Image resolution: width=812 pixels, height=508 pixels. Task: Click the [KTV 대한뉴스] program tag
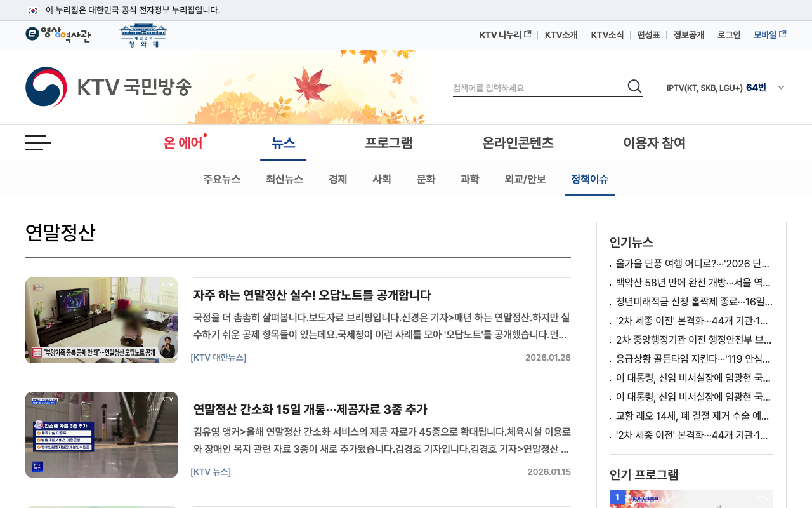coord(218,358)
